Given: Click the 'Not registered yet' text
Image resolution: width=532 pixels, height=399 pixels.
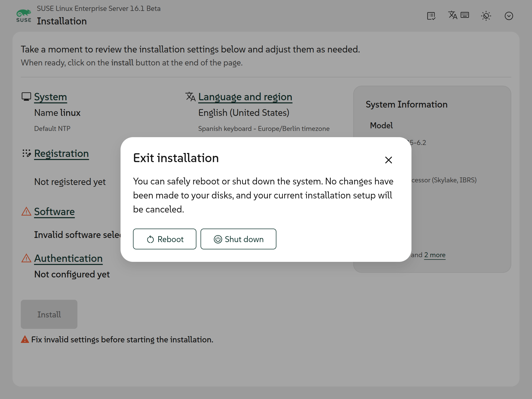Looking at the screenshot, I should point(70,182).
